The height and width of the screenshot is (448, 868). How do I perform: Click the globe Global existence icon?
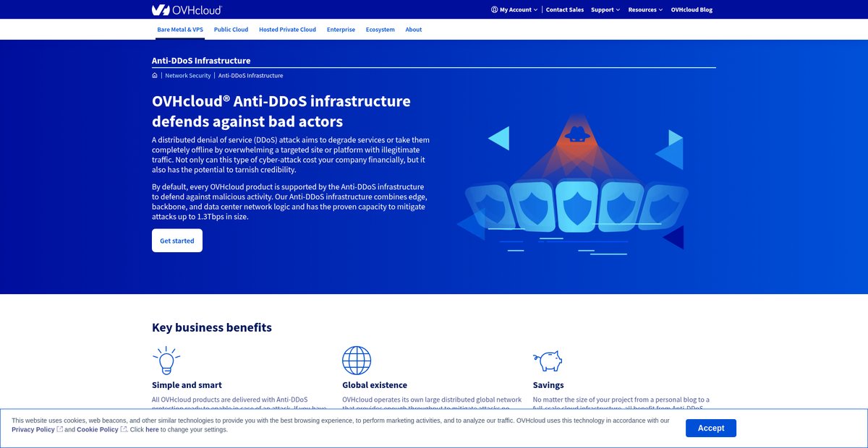(x=357, y=360)
